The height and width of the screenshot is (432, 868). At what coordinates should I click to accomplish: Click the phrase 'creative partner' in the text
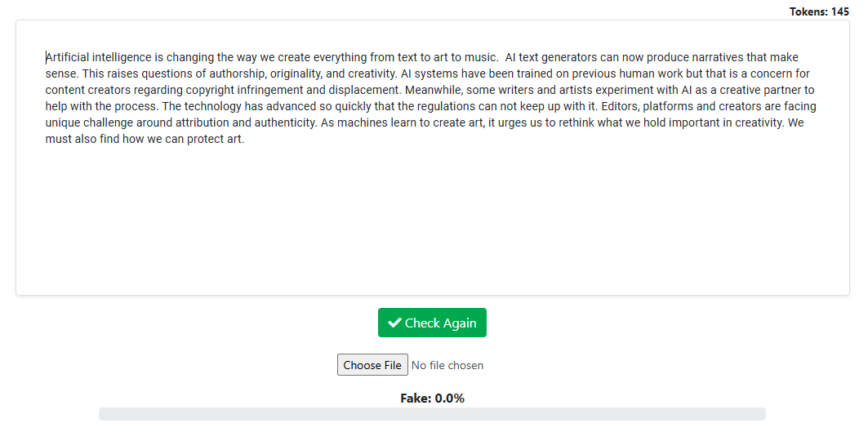(759, 90)
